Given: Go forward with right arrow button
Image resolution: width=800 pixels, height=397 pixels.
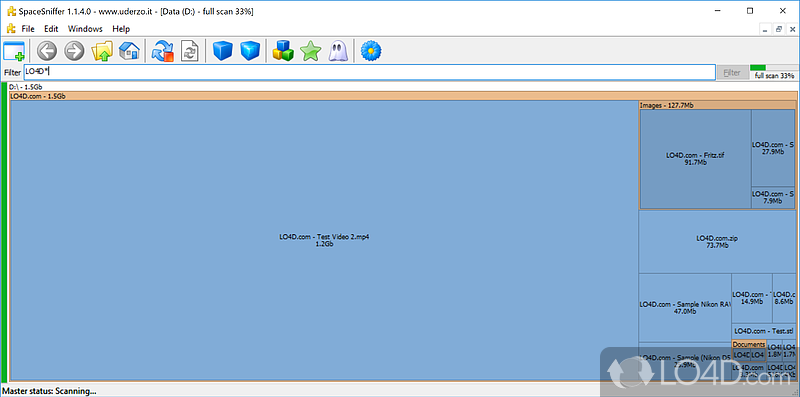Looking at the screenshot, I should click(x=74, y=51).
